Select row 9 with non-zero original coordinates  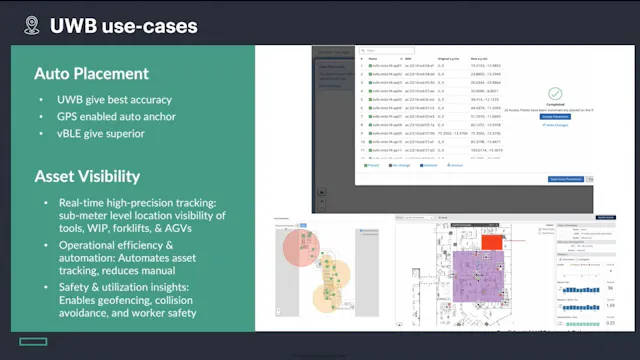(431, 133)
